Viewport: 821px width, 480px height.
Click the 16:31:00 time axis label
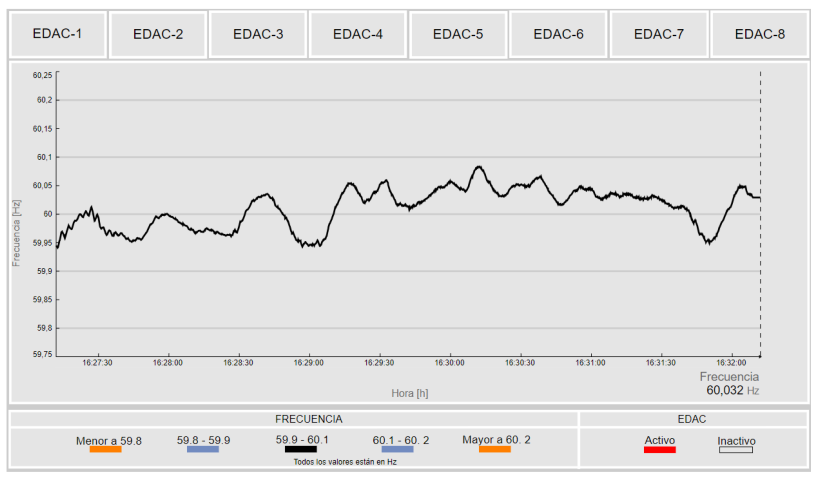590,363
